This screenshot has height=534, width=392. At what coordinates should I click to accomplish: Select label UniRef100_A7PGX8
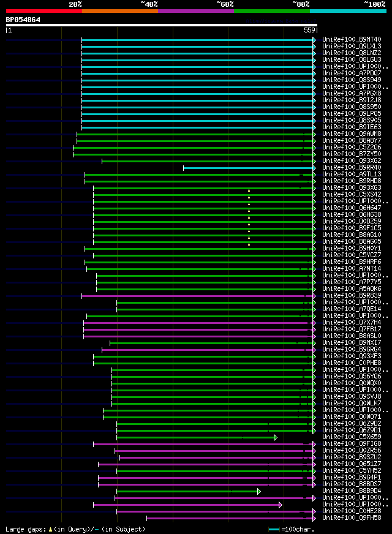coord(352,93)
